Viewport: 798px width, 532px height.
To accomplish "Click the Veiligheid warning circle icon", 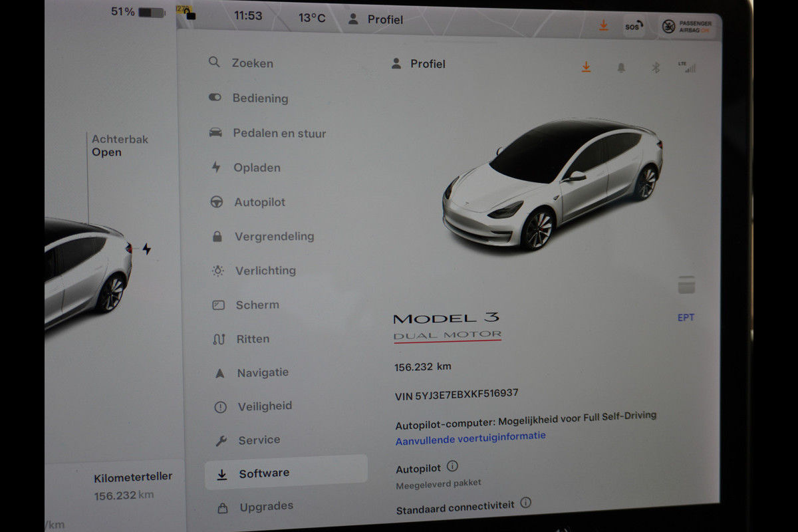I will tap(220, 407).
